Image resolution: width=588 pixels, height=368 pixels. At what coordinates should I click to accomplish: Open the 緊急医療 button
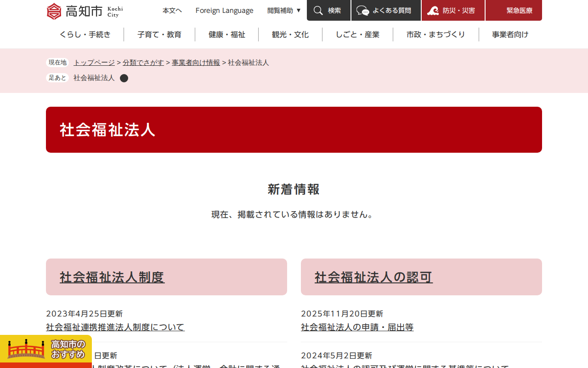point(514,10)
